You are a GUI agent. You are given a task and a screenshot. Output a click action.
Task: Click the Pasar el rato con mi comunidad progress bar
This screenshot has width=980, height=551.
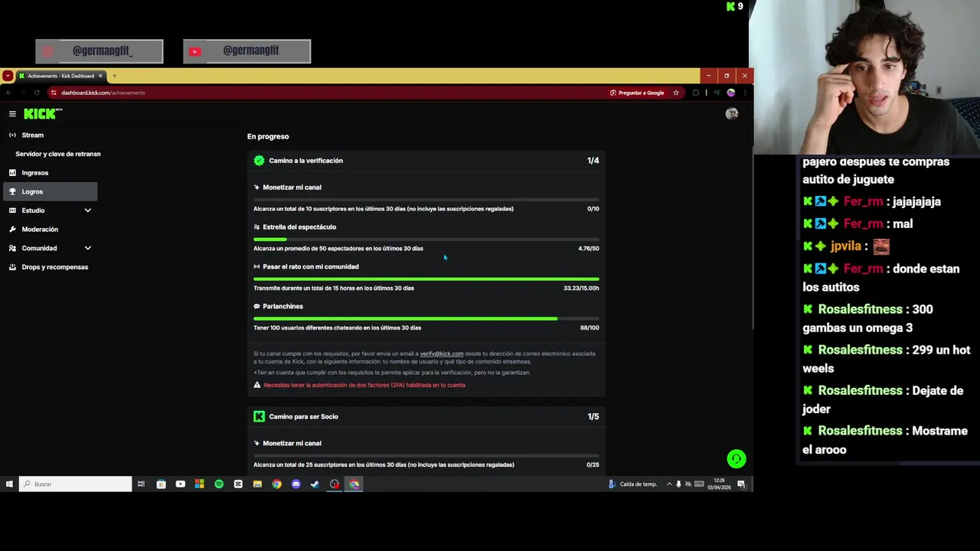(x=426, y=279)
